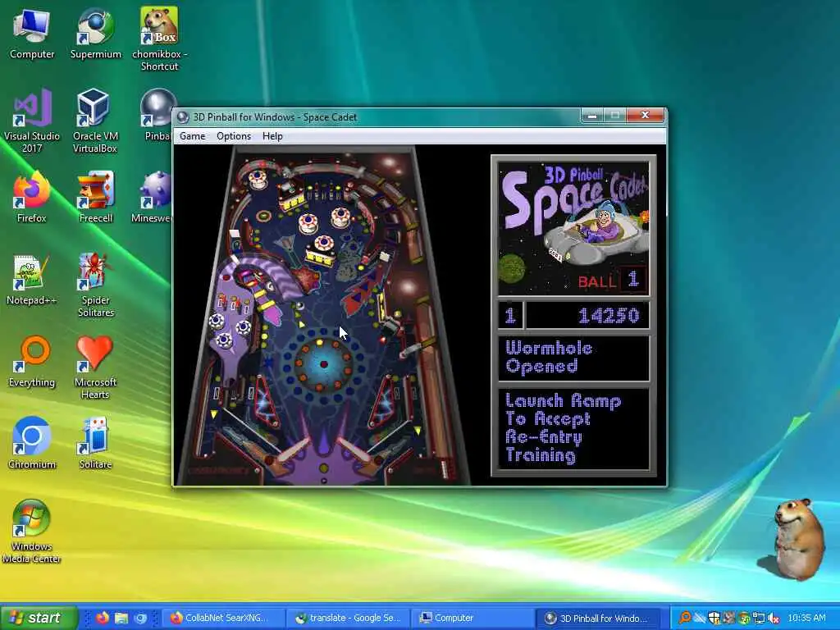This screenshot has width=840, height=630.
Task: Click the security shield tray icon
Action: tap(714, 618)
